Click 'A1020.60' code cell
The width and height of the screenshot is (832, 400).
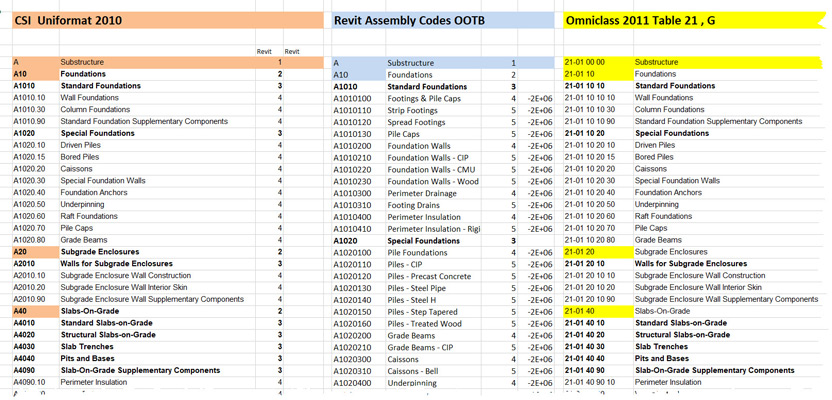coord(36,216)
